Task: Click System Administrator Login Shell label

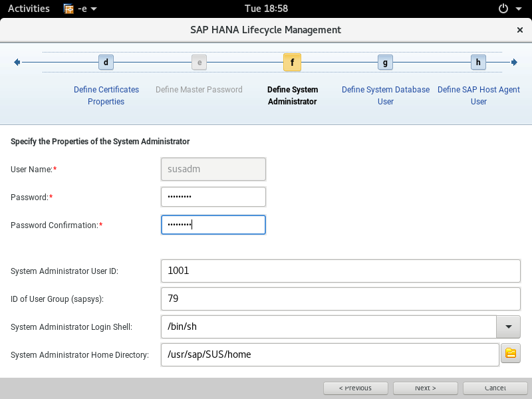Action: (71, 327)
